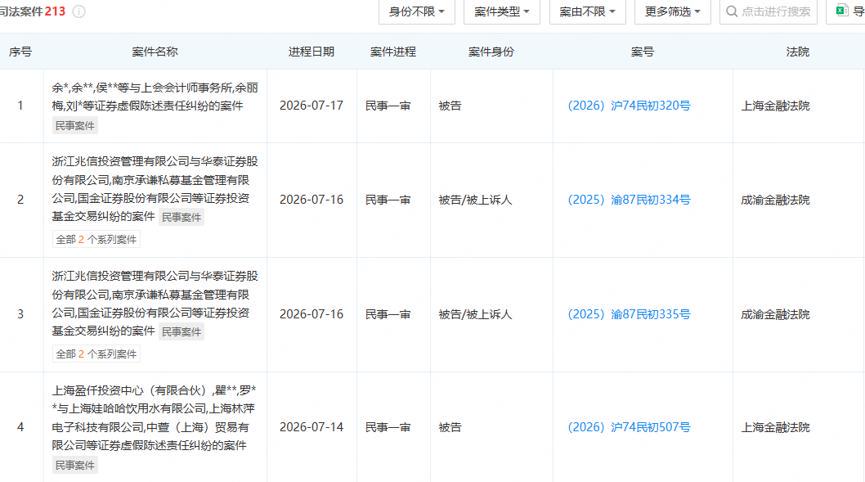This screenshot has height=482, width=865.
Task: Click 全部2个系列案件 in row 3
Action: [96, 354]
